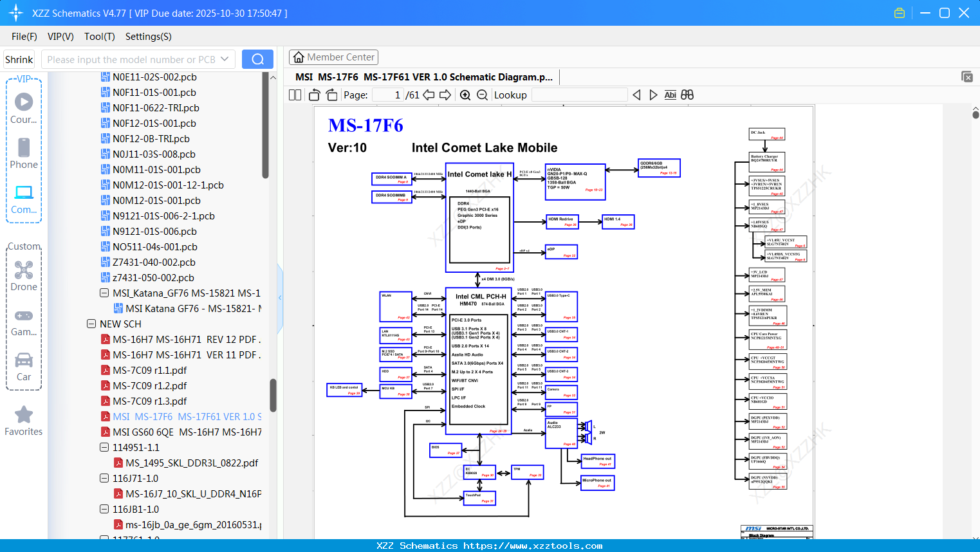The width and height of the screenshot is (980, 552).
Task: Open N0E11-02S-002.pcb file
Action: pyautogui.click(x=154, y=77)
